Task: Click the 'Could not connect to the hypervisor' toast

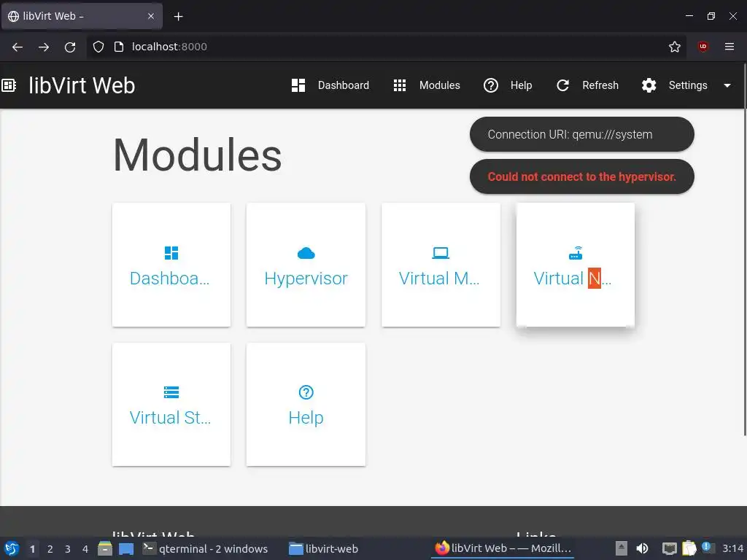Action: [581, 176]
